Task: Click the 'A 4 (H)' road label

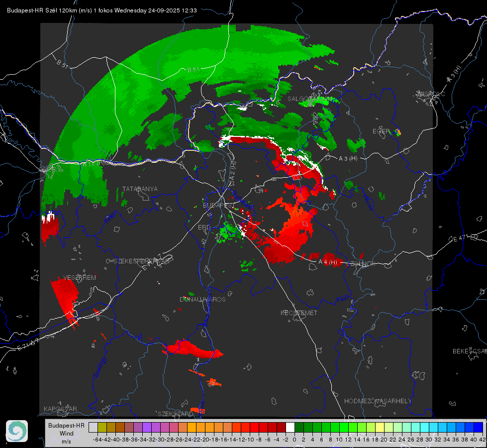Action: point(328,262)
